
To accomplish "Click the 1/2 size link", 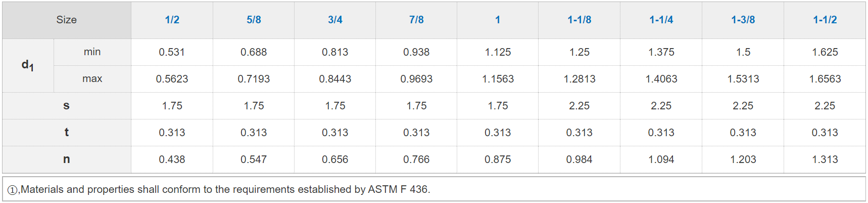I will [172, 20].
